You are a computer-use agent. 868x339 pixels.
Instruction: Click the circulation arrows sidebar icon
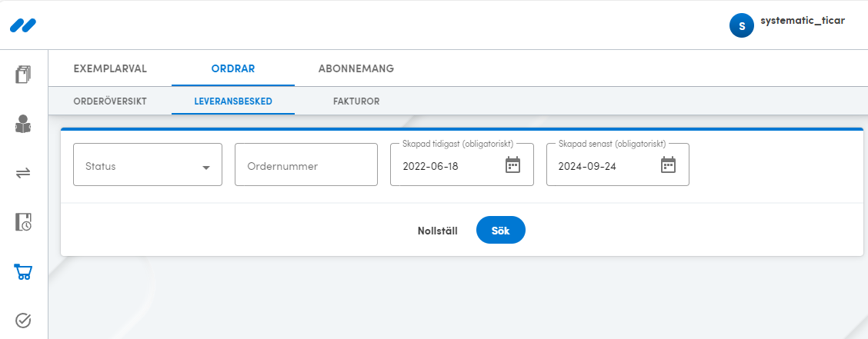[23, 173]
